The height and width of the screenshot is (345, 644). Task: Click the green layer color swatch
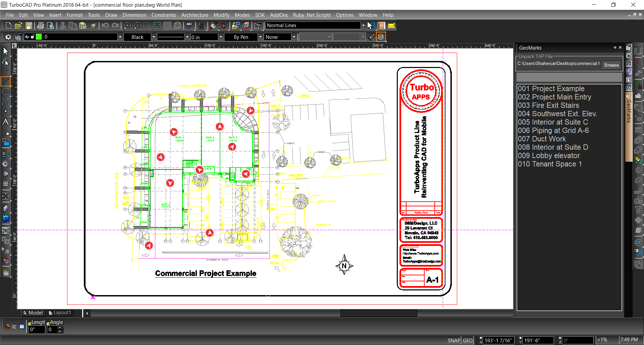click(x=39, y=37)
